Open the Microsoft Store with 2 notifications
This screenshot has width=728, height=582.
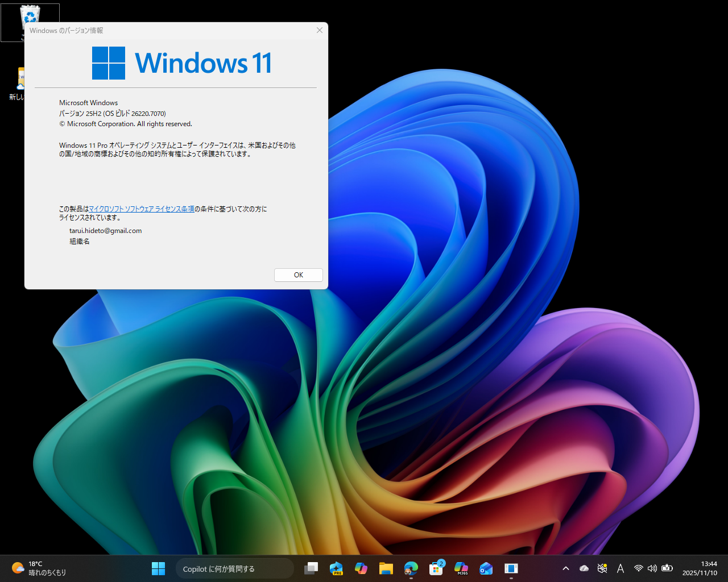[436, 568]
